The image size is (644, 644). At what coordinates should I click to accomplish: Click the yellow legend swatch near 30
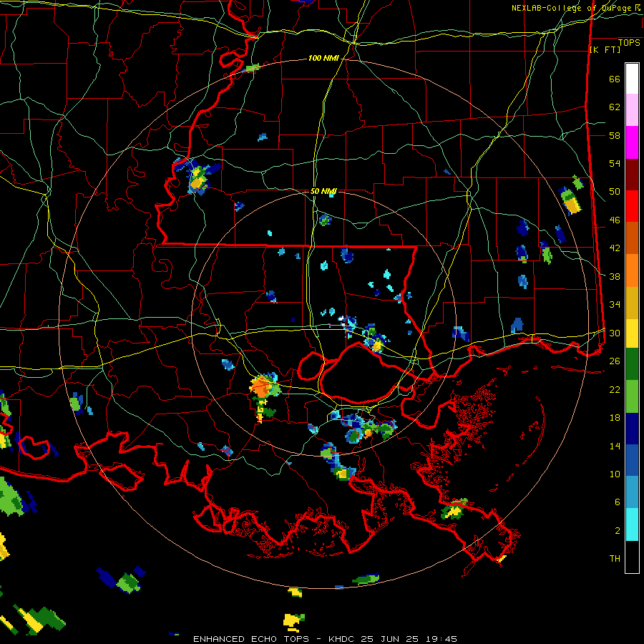tap(632, 333)
